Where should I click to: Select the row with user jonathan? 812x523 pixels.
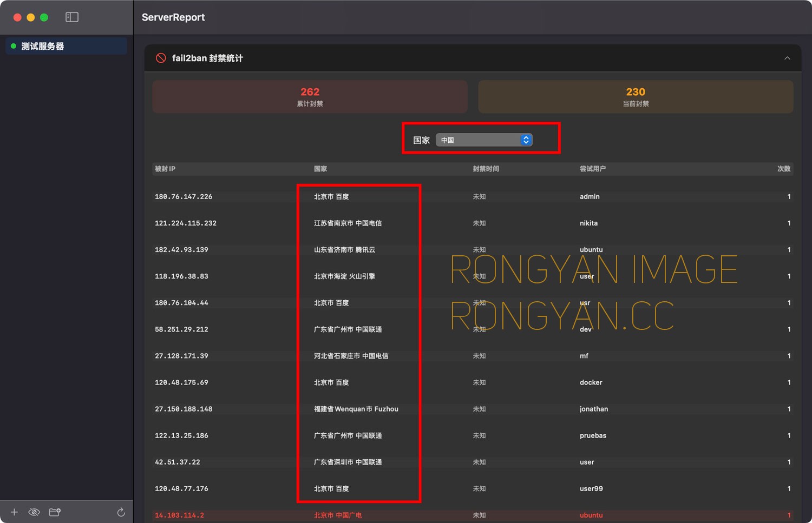(x=473, y=409)
